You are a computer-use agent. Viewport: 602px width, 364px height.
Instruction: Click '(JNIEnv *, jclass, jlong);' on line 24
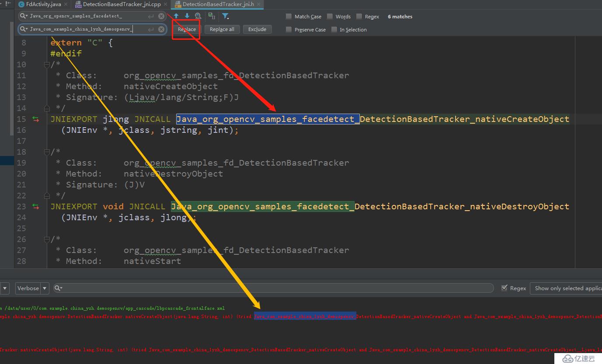coord(129,217)
